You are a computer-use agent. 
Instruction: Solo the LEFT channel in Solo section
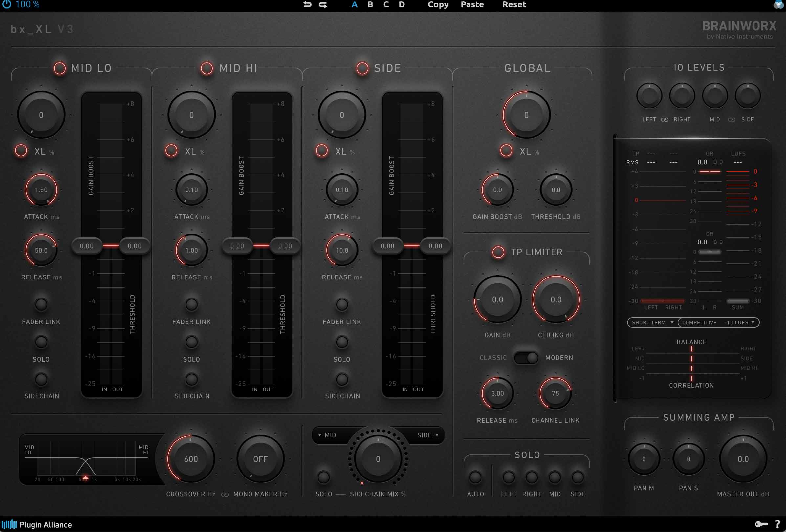click(509, 477)
